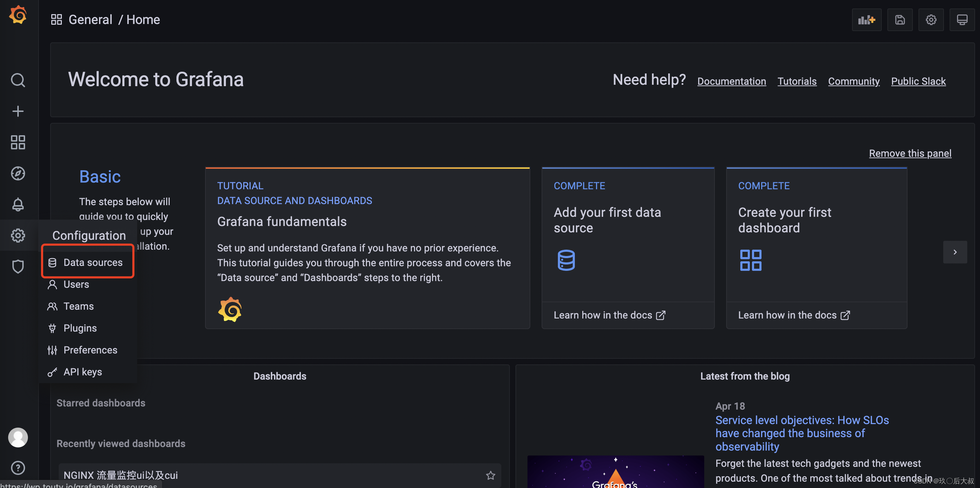Open the Shield security icon
Image resolution: width=980 pixels, height=488 pixels.
pos(18,267)
